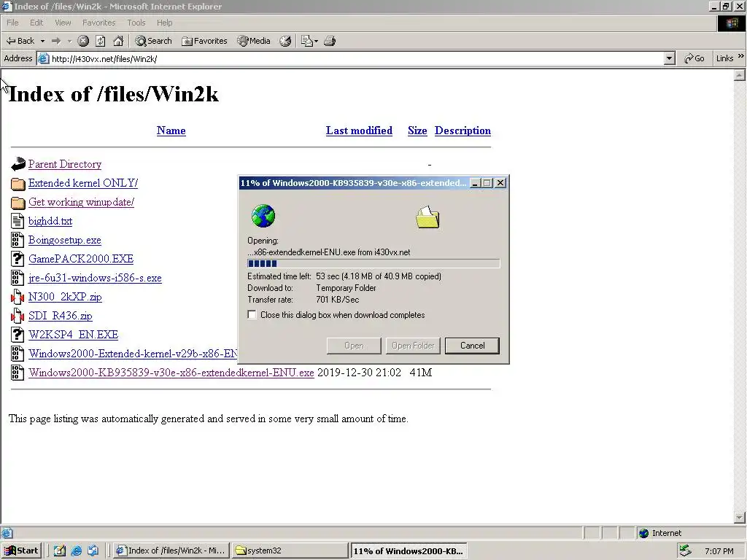Open the Back history dropdown arrow
The image size is (747, 560).
(42, 41)
